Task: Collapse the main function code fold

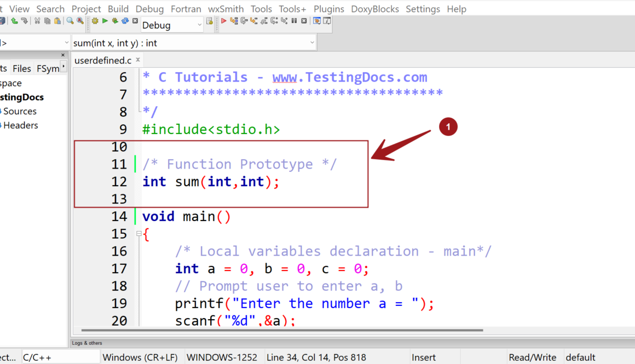Action: (139, 234)
